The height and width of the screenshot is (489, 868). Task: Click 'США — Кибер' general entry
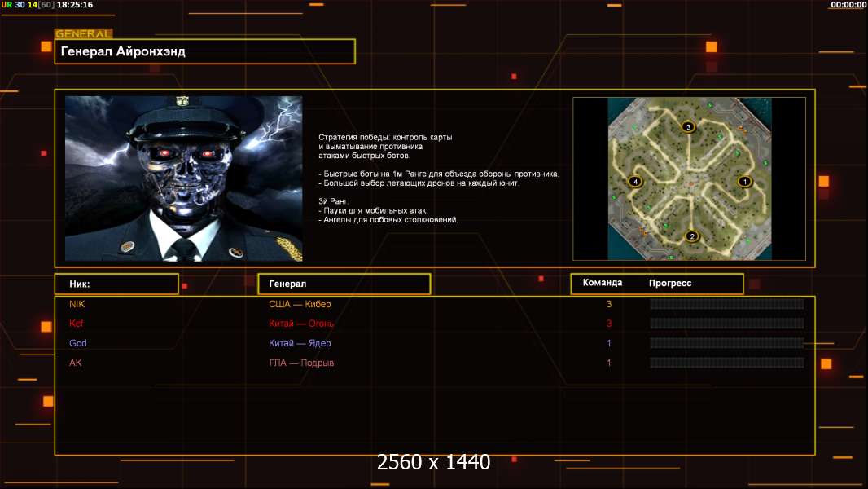300,304
